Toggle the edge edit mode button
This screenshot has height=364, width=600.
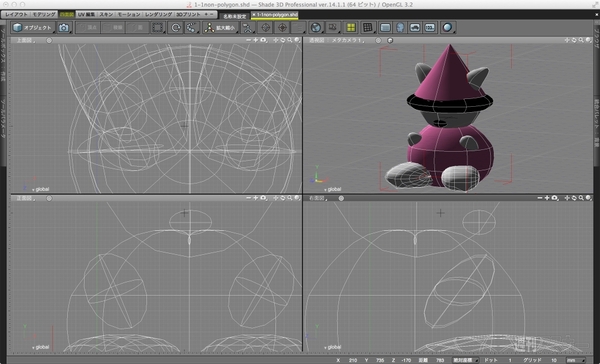click(113, 28)
